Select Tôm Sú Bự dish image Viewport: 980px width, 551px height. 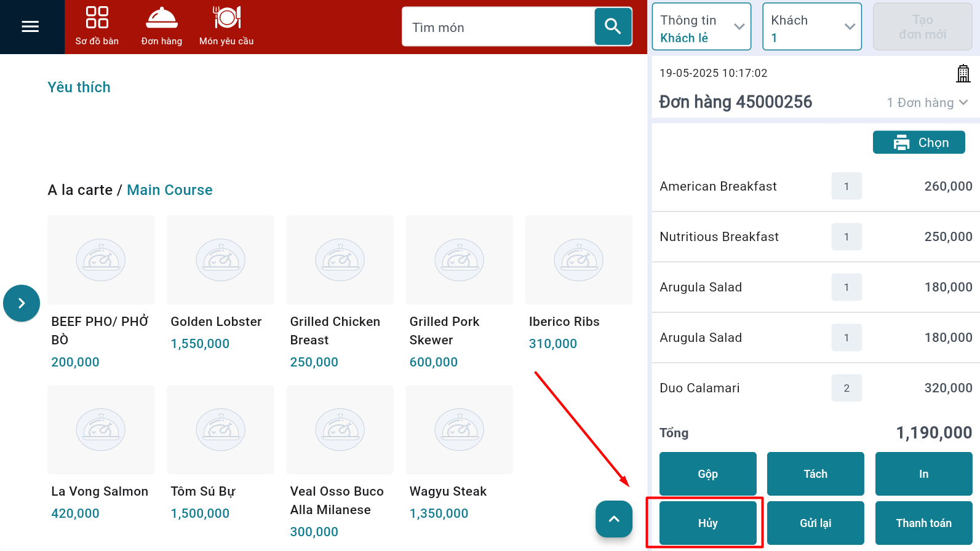pos(220,429)
